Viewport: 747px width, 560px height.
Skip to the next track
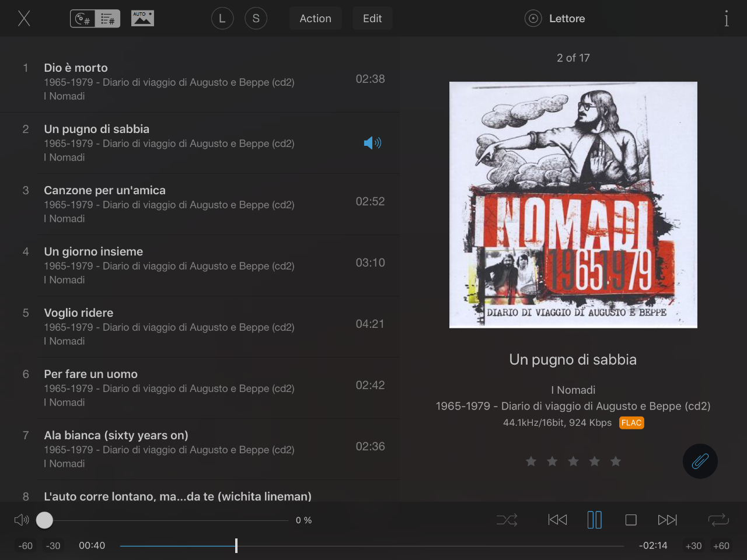[x=667, y=520]
